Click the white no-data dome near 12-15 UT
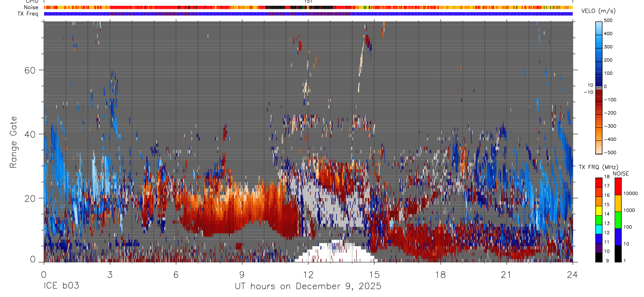This screenshot has width=644, height=297. coord(336,252)
